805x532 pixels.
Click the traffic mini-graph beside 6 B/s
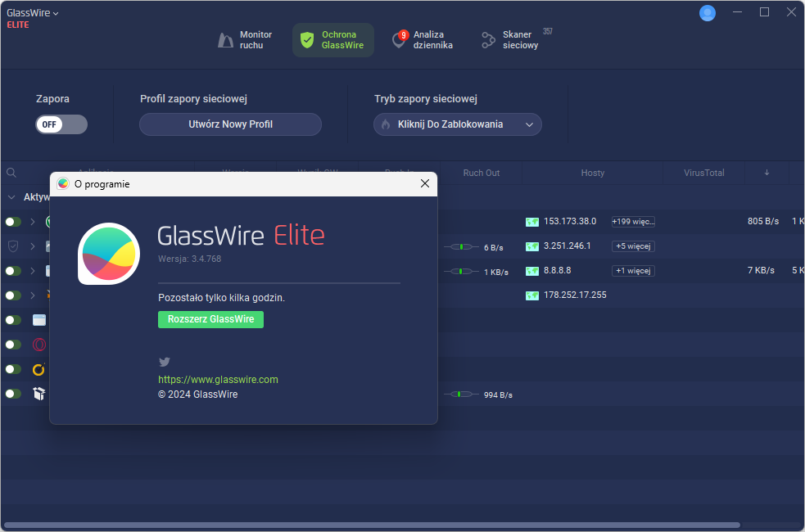click(461, 246)
